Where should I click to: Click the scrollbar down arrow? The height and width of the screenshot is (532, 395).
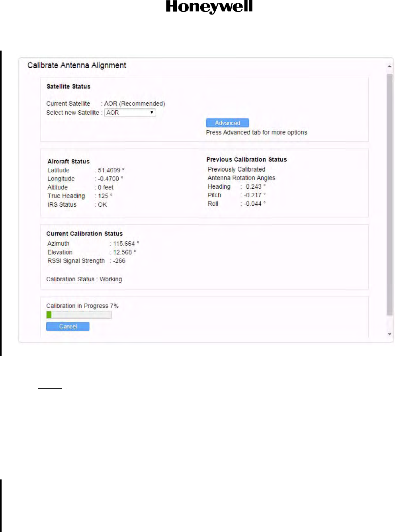pos(390,334)
